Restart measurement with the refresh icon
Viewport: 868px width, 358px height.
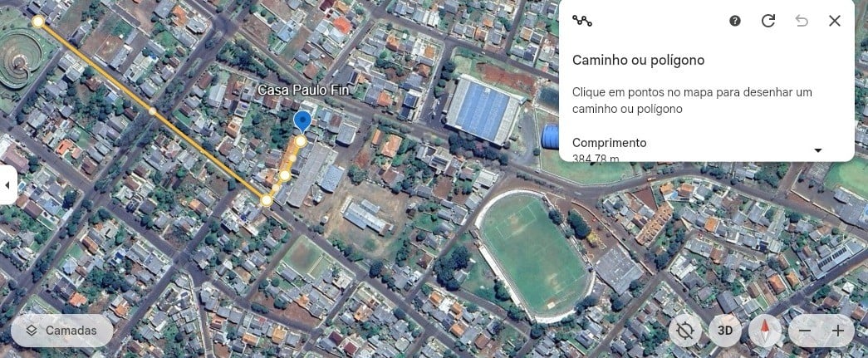(x=767, y=21)
